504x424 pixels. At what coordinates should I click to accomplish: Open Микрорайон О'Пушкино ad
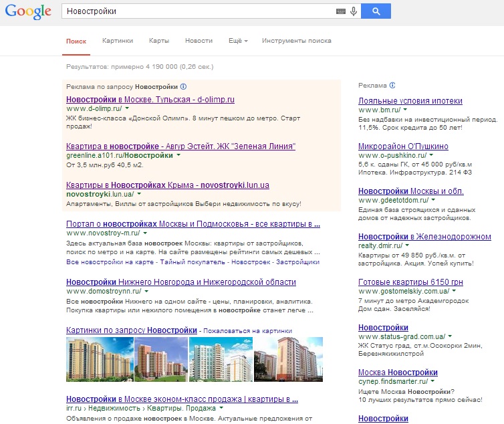coord(403,146)
